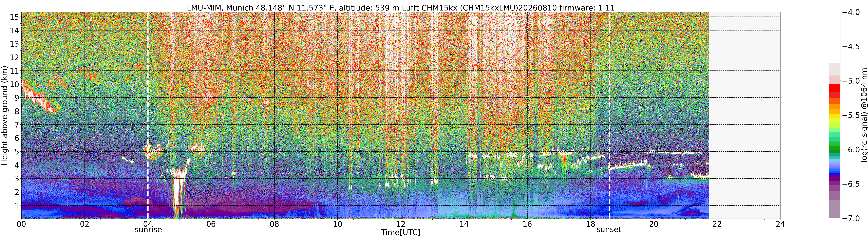The image size is (868, 237).
Task: Click time axis tick label 00
Action: (21, 224)
